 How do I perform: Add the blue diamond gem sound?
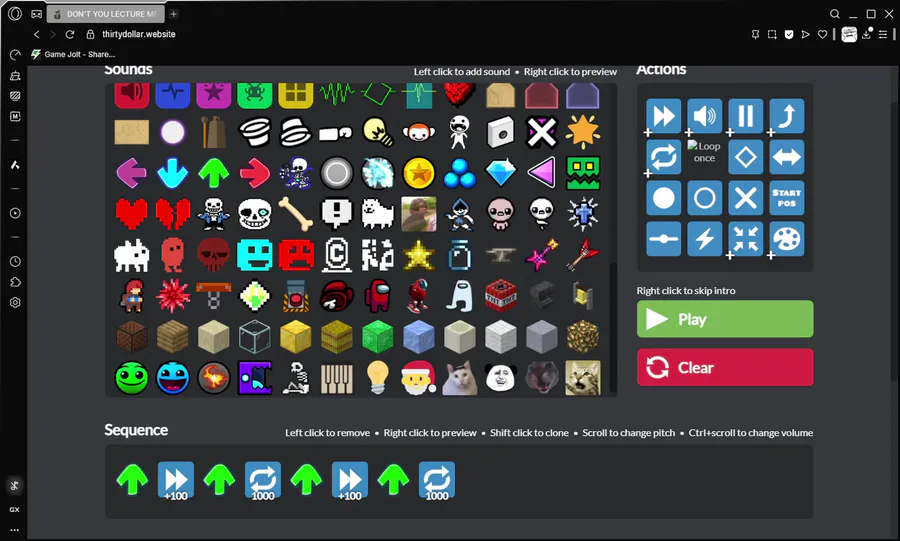501,173
